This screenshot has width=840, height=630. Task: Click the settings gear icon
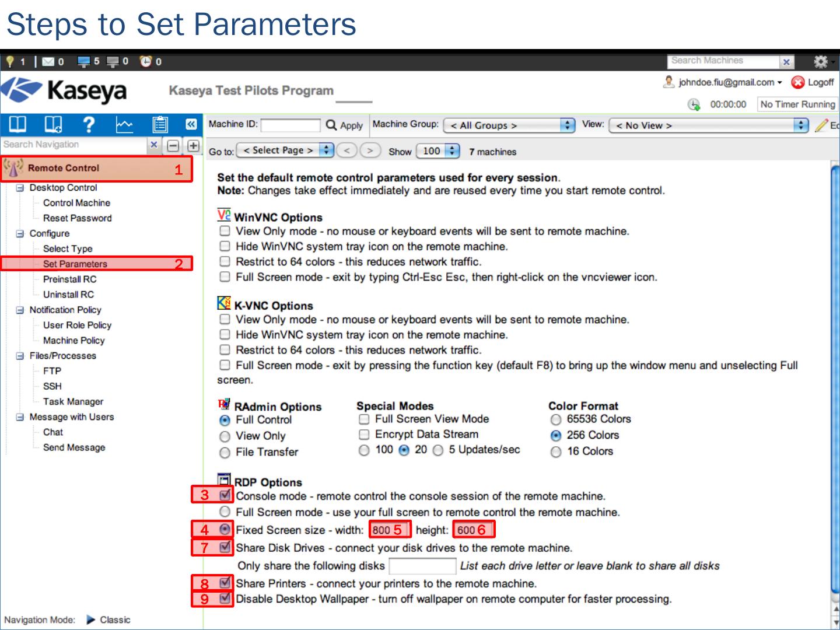(820, 61)
